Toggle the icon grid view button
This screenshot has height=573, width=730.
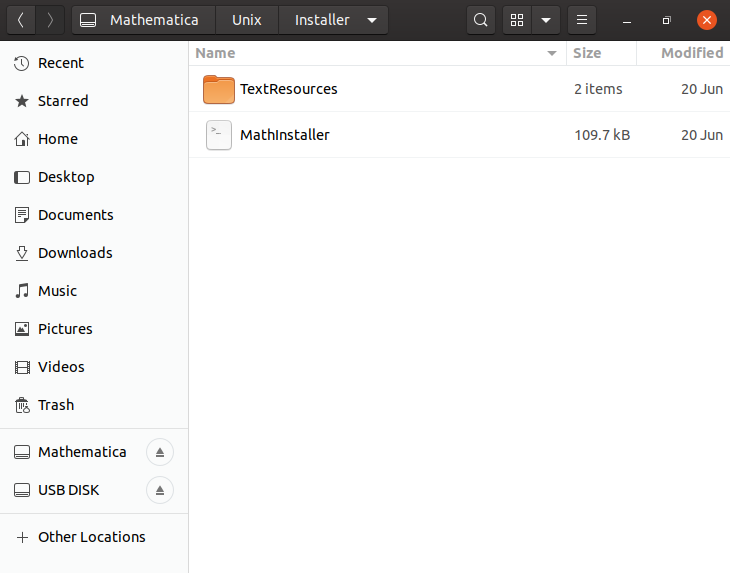[x=517, y=20]
